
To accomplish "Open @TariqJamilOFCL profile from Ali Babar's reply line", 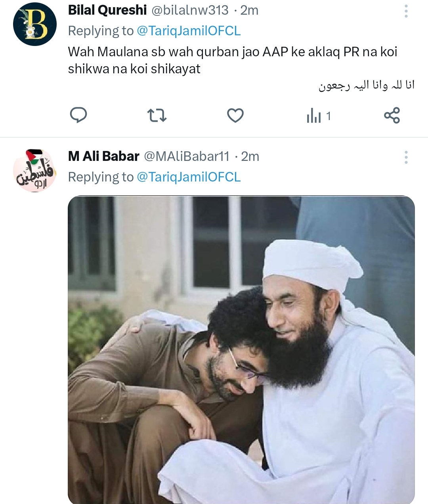I will [188, 177].
